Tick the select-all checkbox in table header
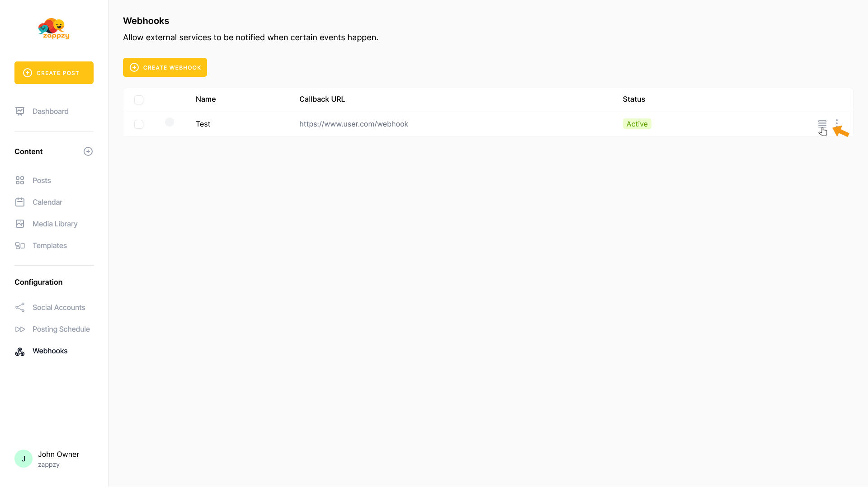The image size is (868, 488). (139, 100)
